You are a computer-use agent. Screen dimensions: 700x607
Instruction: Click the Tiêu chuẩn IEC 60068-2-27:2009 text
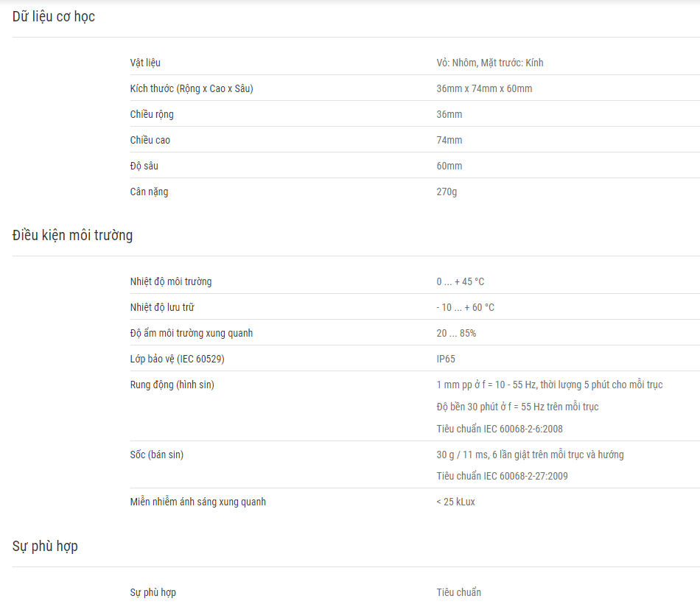[503, 476]
